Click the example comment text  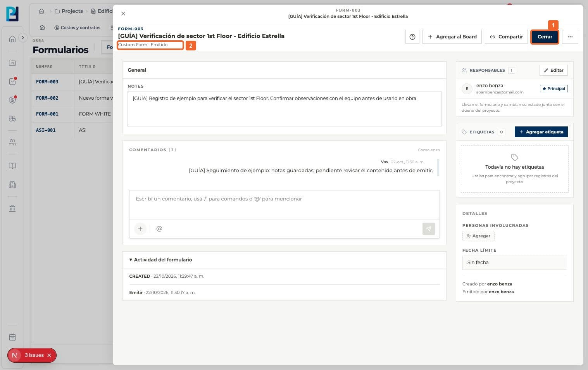pyautogui.click(x=311, y=170)
